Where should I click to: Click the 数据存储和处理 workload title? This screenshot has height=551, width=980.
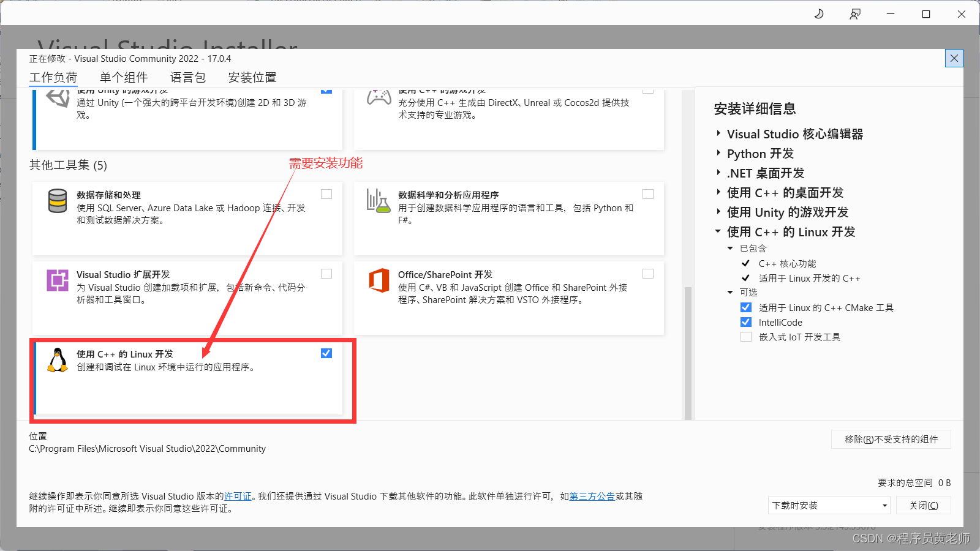(x=108, y=195)
